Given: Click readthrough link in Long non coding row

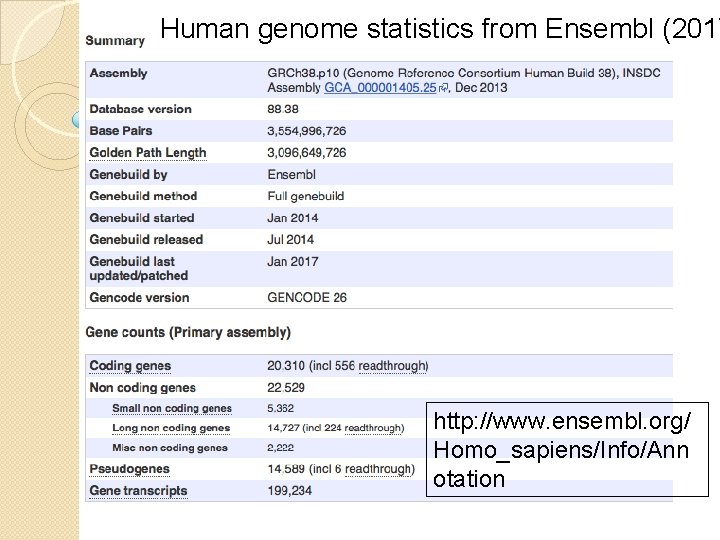Looking at the screenshot, I should 373,428.
